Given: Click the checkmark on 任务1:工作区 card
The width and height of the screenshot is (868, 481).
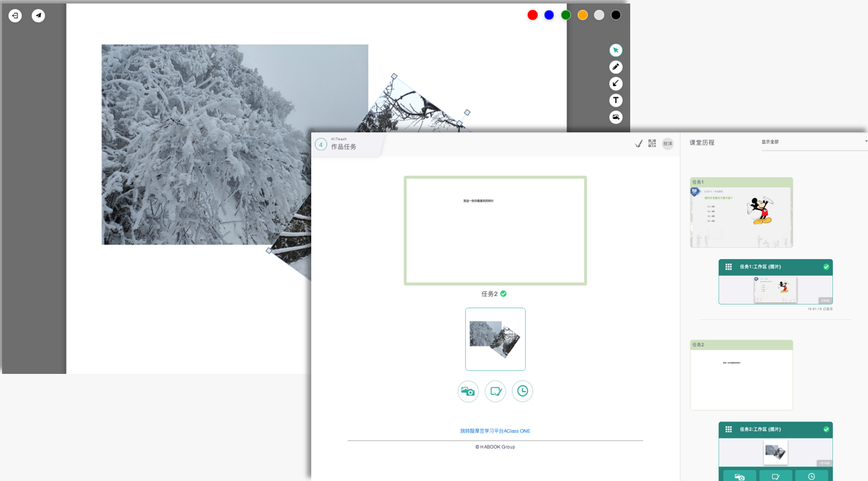Looking at the screenshot, I should coord(826,267).
